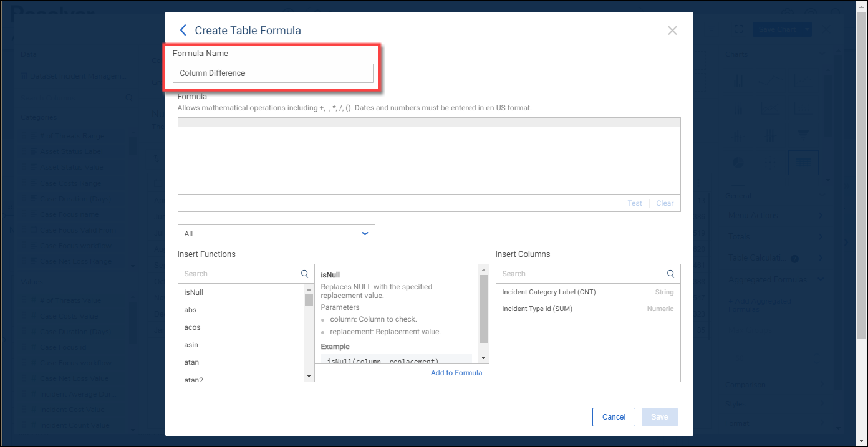Click the Insert Columns search magnifier icon
Screen dimensions: 868x447
pos(670,274)
